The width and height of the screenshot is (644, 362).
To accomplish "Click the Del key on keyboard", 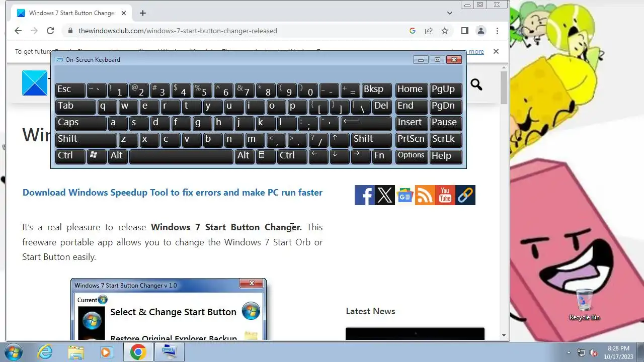I will (382, 107).
